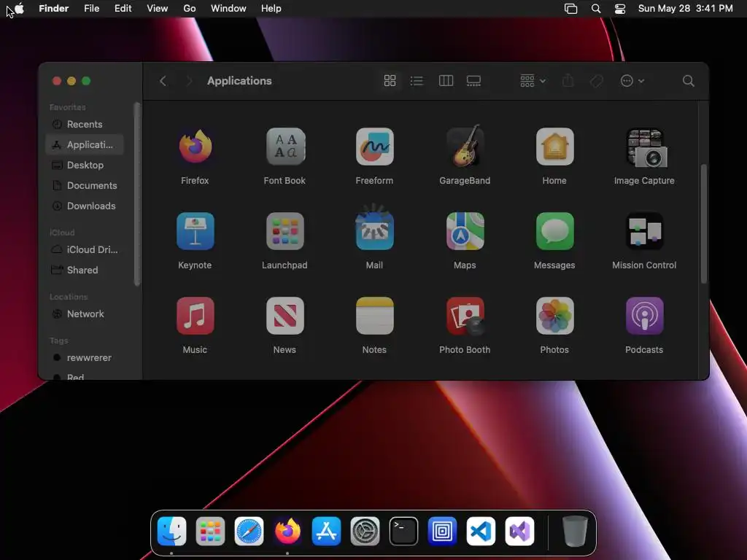Open the Edit menu
747x560 pixels.
[123, 9]
